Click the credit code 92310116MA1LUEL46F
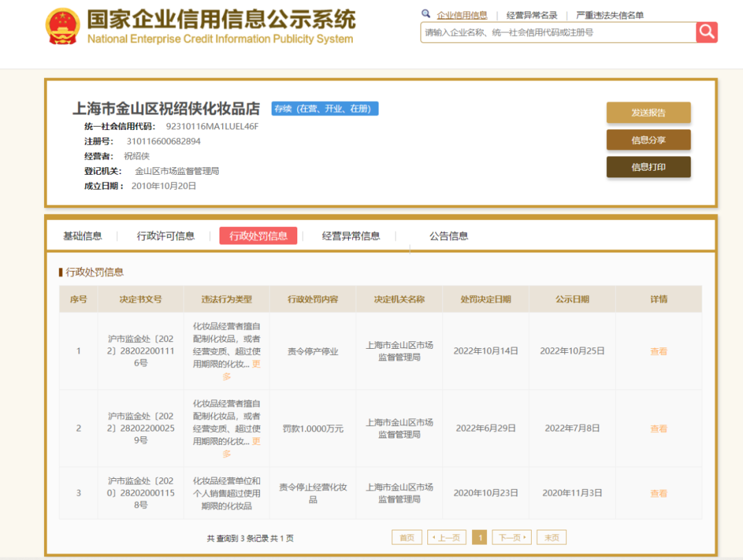This screenshot has width=743, height=560. 213,127
